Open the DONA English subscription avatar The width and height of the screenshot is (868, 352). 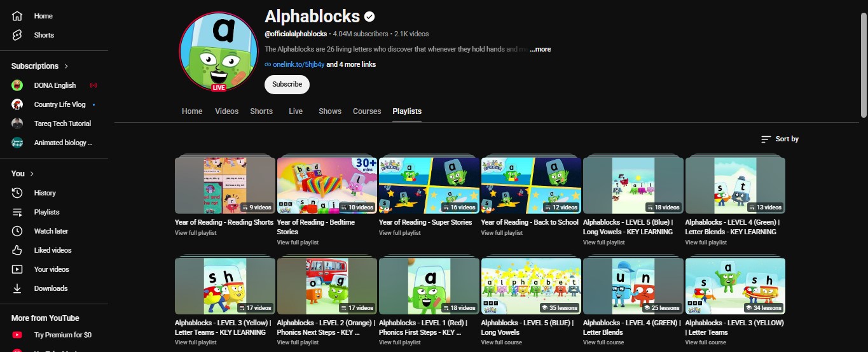coord(18,85)
